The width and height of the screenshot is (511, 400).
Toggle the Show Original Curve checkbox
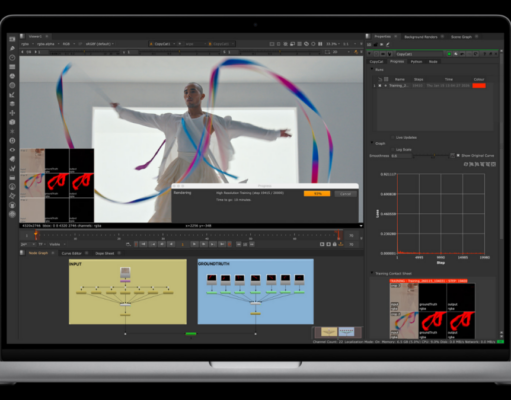[x=458, y=156]
